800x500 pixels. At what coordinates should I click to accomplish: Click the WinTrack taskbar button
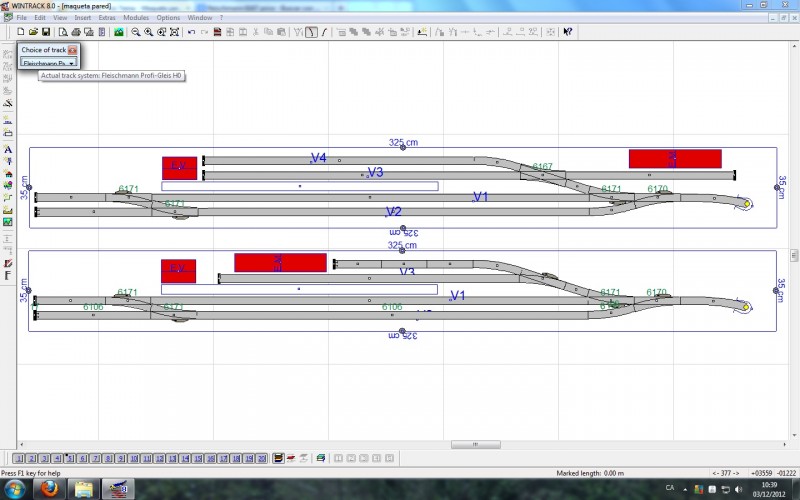118,490
